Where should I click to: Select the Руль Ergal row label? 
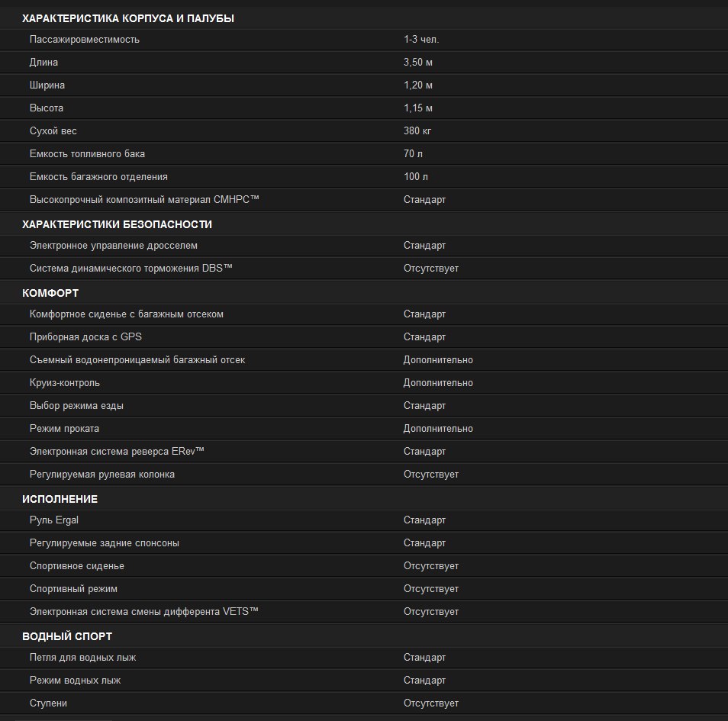[x=54, y=520]
